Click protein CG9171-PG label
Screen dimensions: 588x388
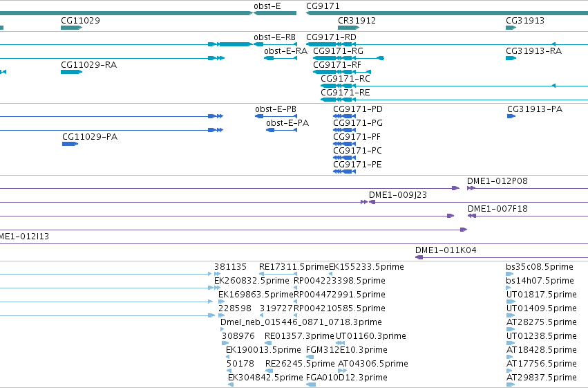coord(358,123)
